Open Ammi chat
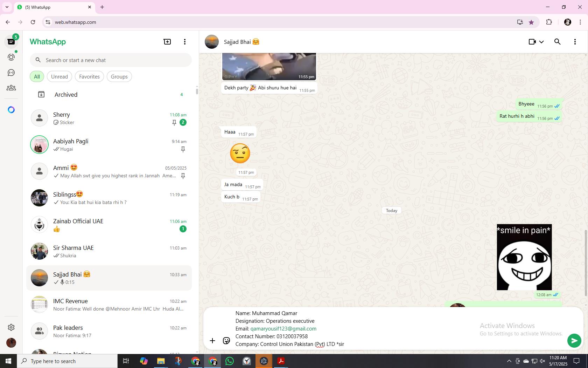Image resolution: width=588 pixels, height=368 pixels. tap(109, 171)
